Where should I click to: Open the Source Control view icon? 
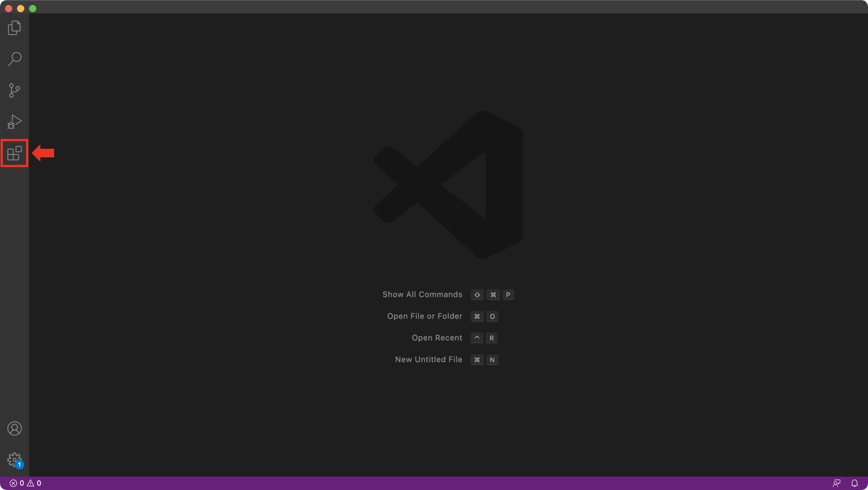(14, 91)
